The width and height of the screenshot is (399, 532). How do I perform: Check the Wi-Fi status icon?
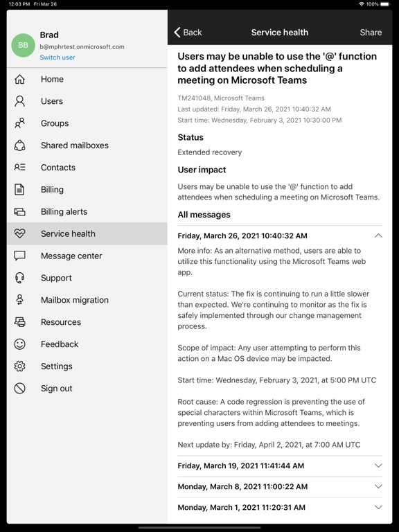[x=362, y=4]
